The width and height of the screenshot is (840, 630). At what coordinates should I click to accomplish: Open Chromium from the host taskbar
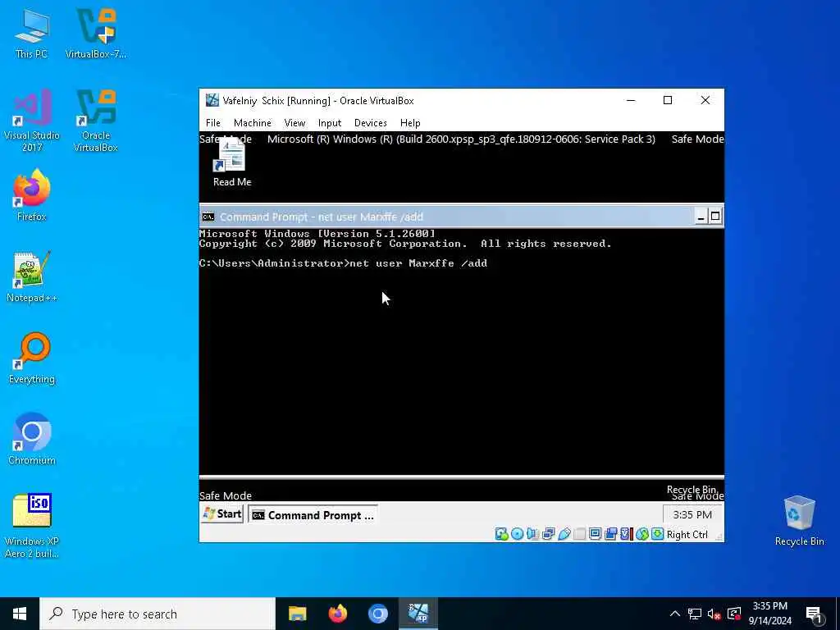(377, 614)
